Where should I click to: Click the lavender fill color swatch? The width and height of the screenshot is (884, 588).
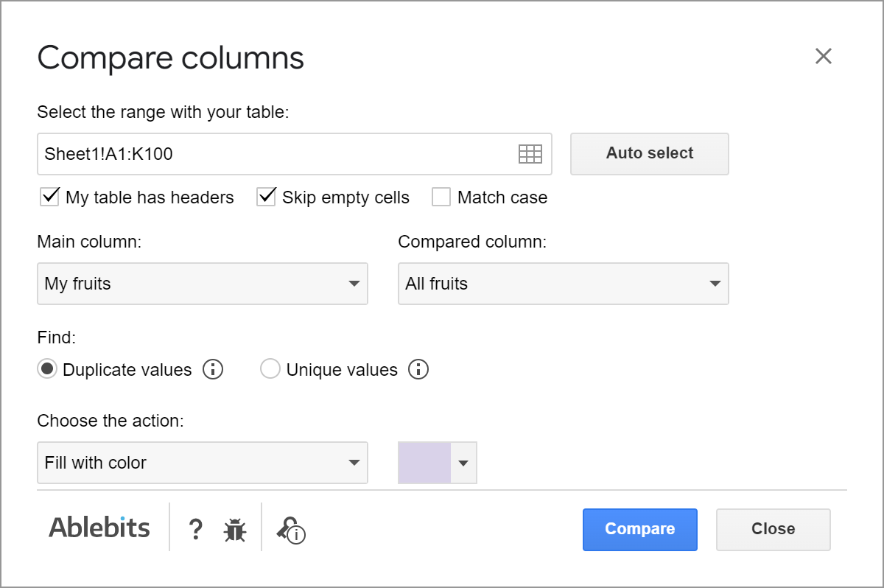(424, 463)
